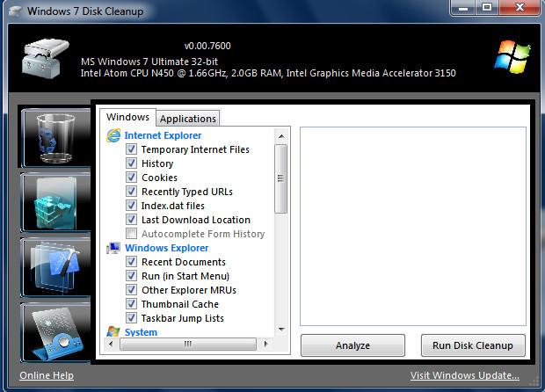Open the tools hammer sidebar icon
545x392 pixels.
point(55,267)
